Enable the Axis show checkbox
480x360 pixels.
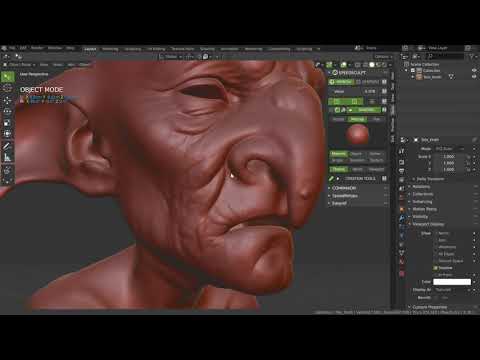435,240
